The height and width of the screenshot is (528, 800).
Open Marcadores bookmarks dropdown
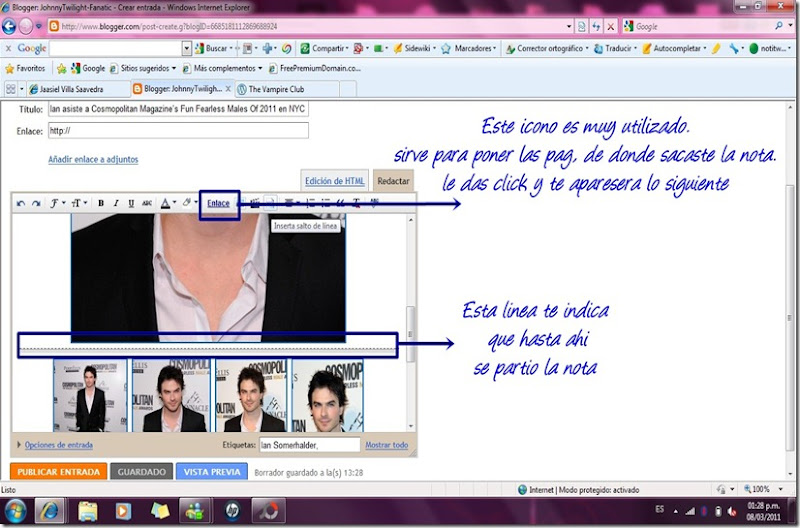(x=468, y=48)
